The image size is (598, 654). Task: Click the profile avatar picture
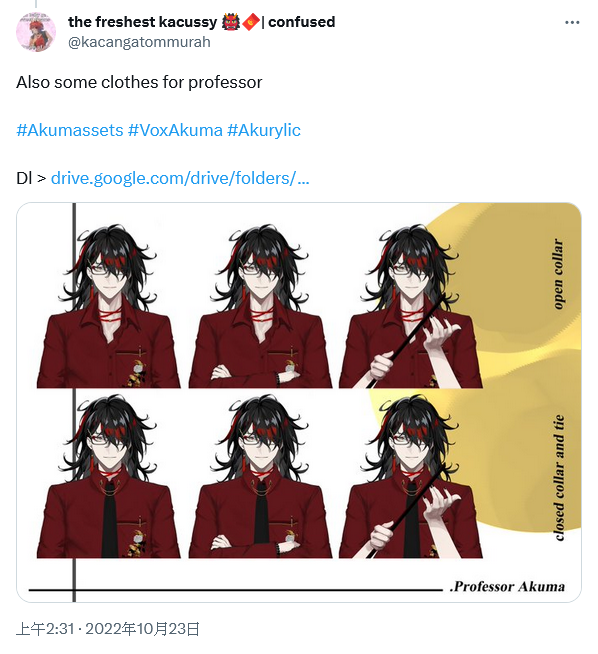pyautogui.click(x=36, y=32)
